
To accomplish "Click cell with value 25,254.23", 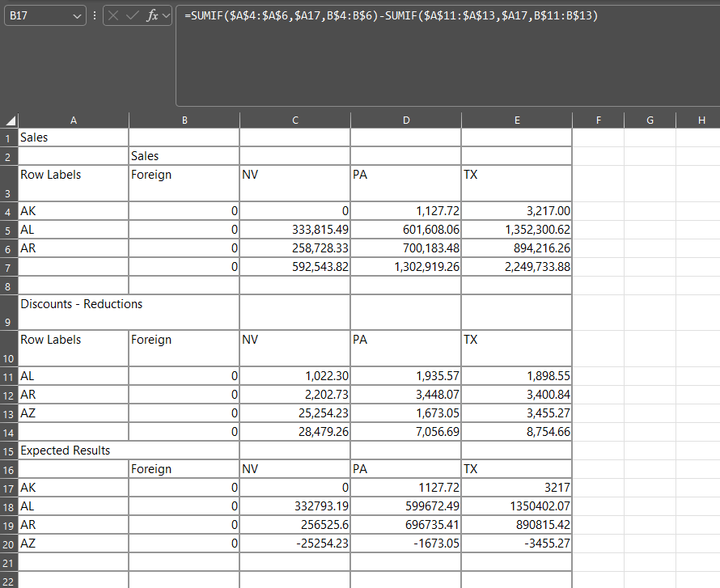I will click(x=294, y=413).
